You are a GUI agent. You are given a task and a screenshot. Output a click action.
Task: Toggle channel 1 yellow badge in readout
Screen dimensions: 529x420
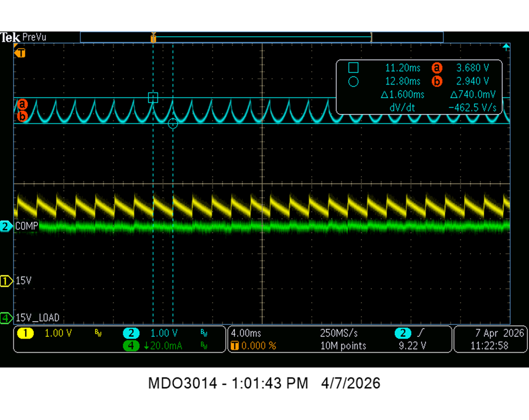pyautogui.click(x=25, y=333)
